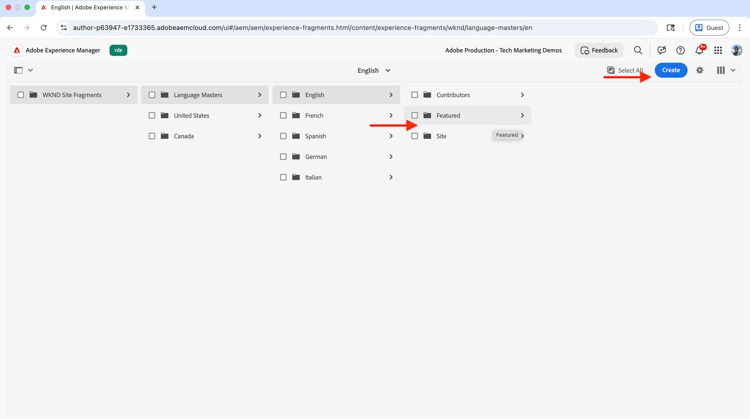Open Chrome three-dot menu
The image size is (750, 419).
[x=739, y=28]
